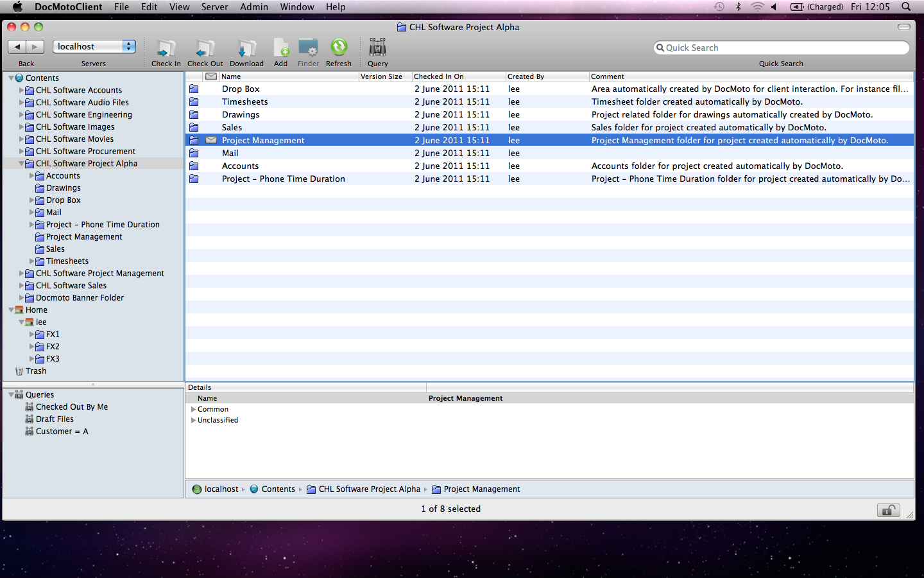Viewport: 924px width, 578px height.
Task: Click the toolbar toggle pill in title bar
Action: click(x=904, y=27)
